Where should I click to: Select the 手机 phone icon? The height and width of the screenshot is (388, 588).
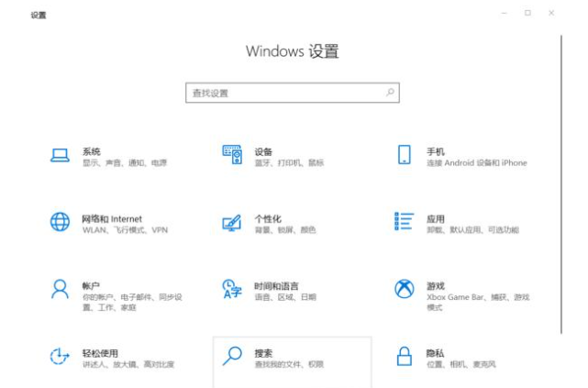point(404,155)
